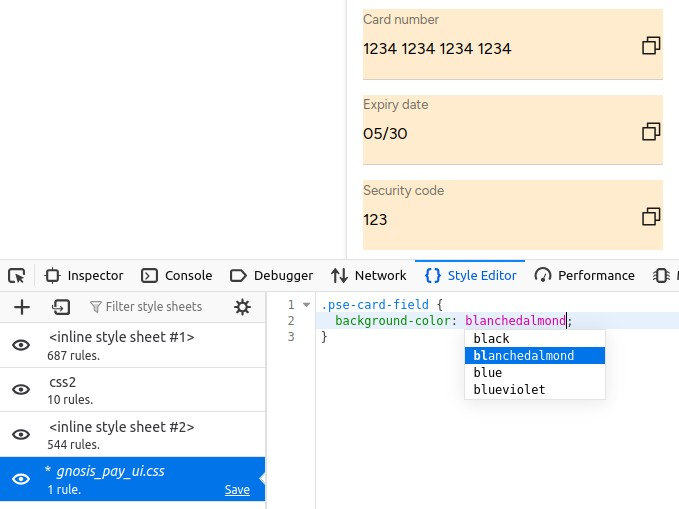Copy the card number value
Screen dimensions: 679x509
(x=651, y=45)
